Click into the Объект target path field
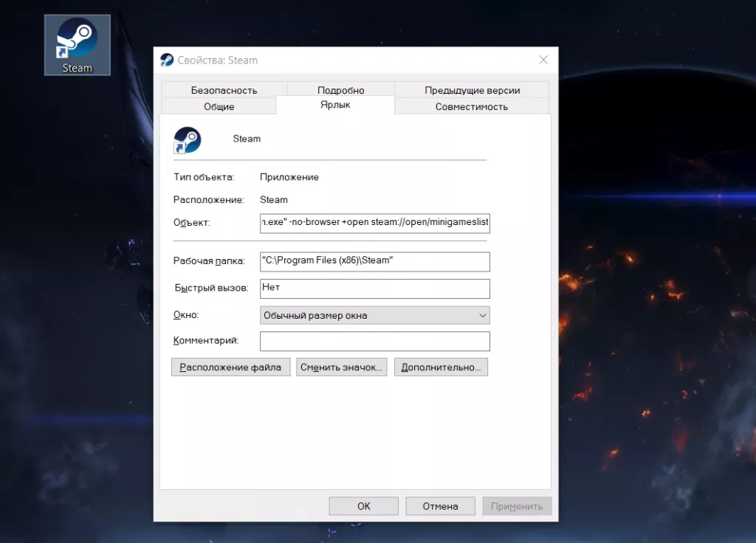The height and width of the screenshot is (543, 756). (x=375, y=223)
